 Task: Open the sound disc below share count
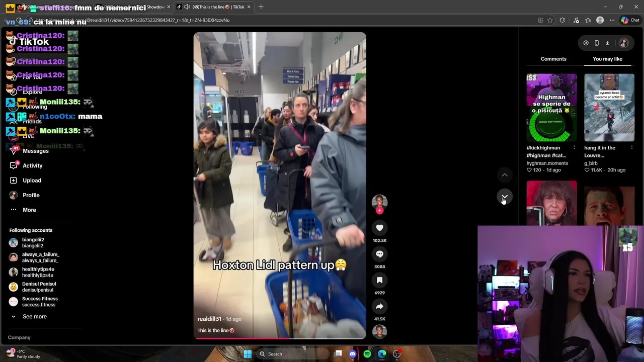pyautogui.click(x=379, y=331)
